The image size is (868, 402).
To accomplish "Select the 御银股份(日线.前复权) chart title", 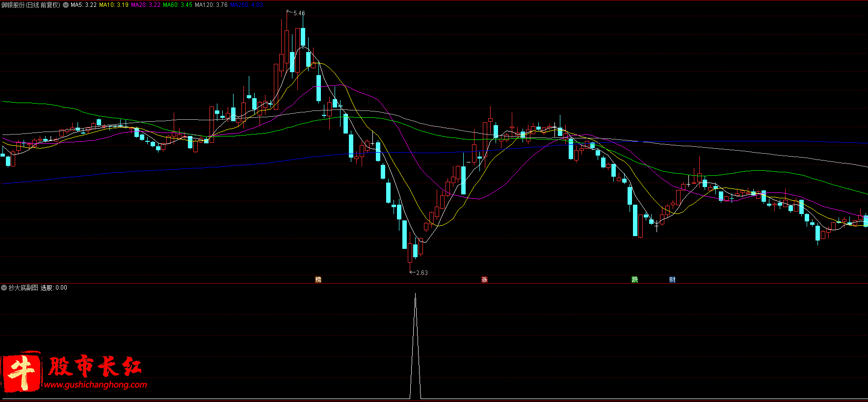I will (x=30, y=5).
